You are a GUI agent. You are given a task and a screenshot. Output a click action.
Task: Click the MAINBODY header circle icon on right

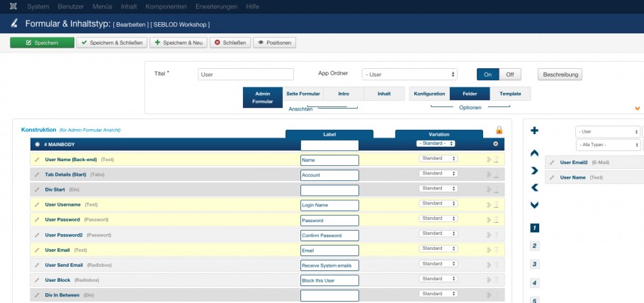click(x=495, y=144)
